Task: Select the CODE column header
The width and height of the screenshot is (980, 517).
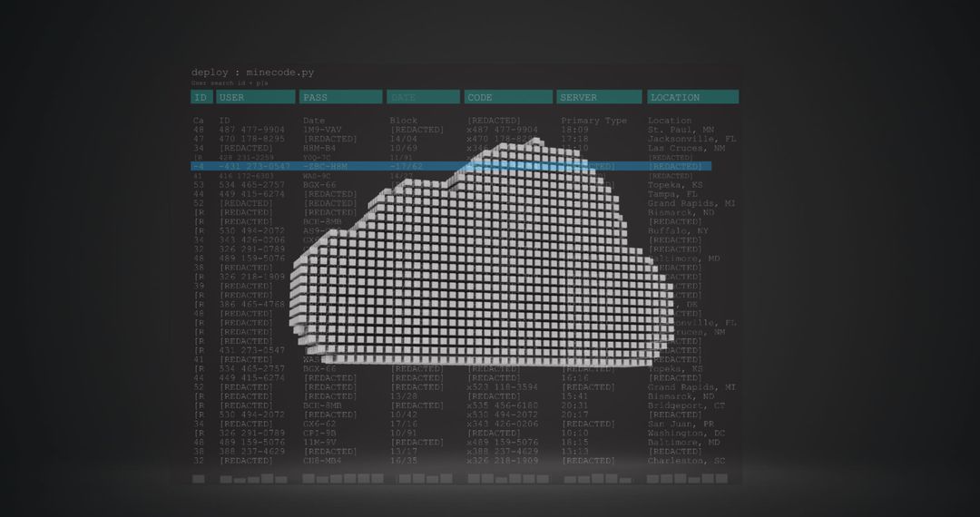Action: [x=508, y=97]
